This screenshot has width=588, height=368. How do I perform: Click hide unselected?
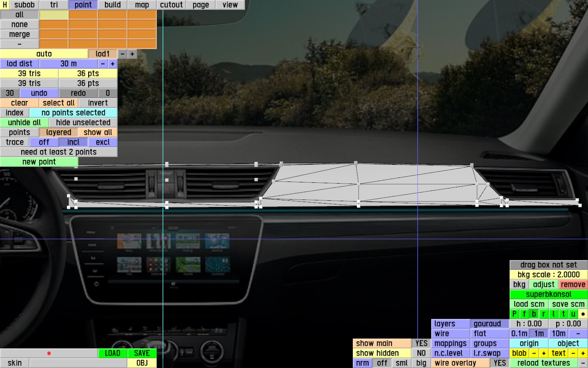(x=83, y=123)
